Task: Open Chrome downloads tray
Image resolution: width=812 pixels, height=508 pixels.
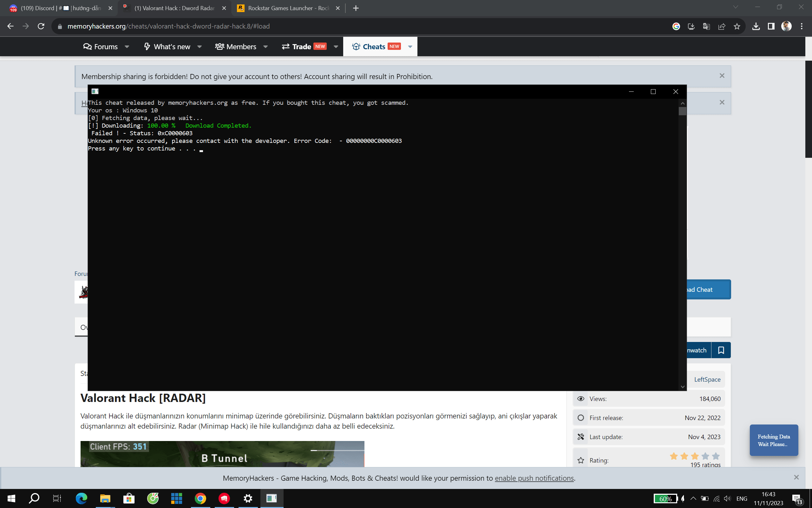Action: tap(756, 26)
